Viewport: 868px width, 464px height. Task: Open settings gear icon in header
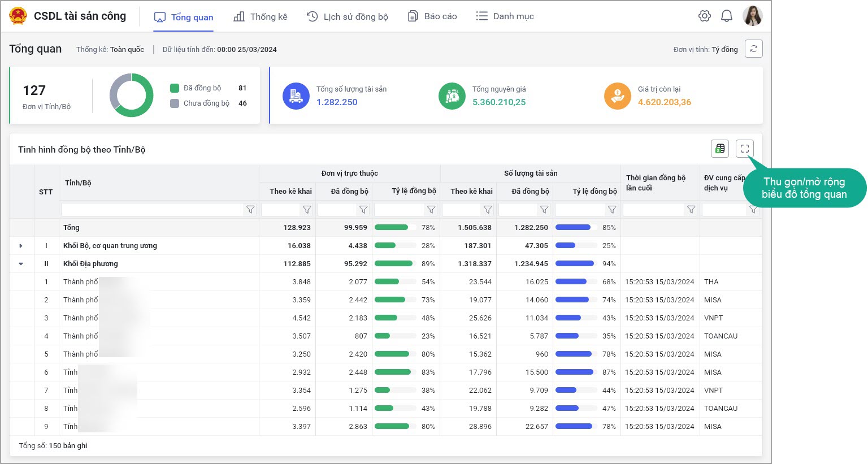tap(704, 16)
